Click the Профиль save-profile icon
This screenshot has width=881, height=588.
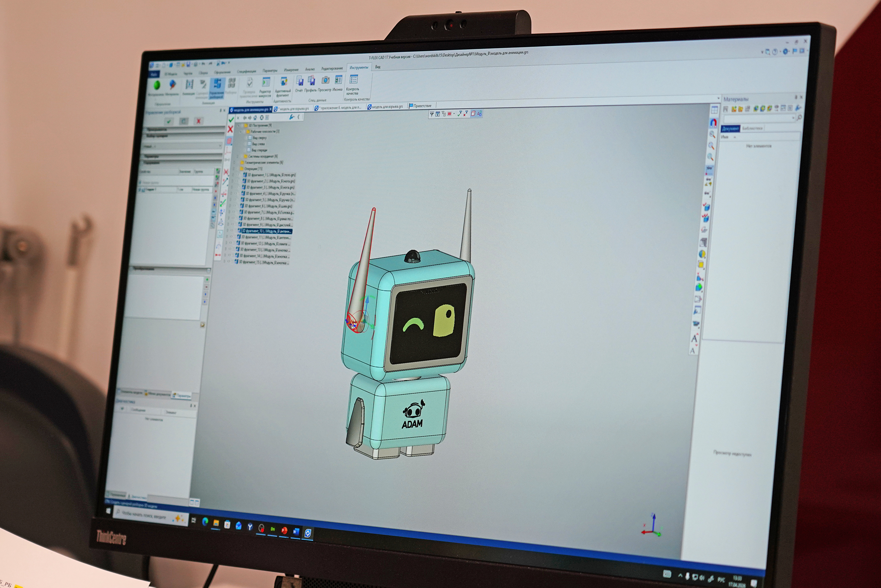311,81
